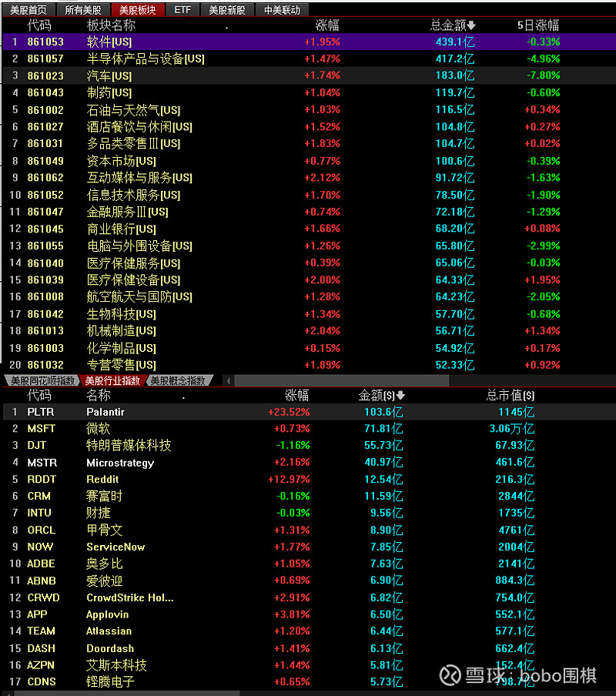This screenshot has height=696, width=616.
Task: Click the sort arrow beside 金额[$] header
Action: [400, 396]
